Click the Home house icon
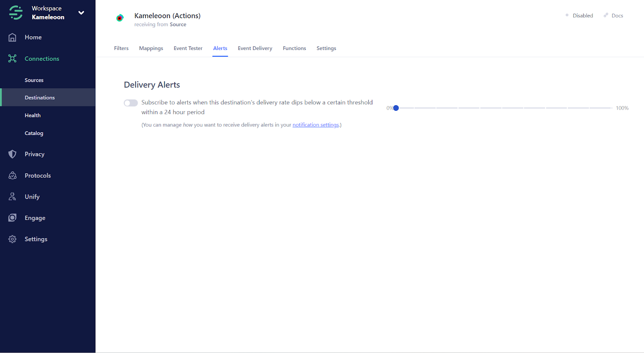The width and height of the screenshot is (644, 353). (x=12, y=37)
